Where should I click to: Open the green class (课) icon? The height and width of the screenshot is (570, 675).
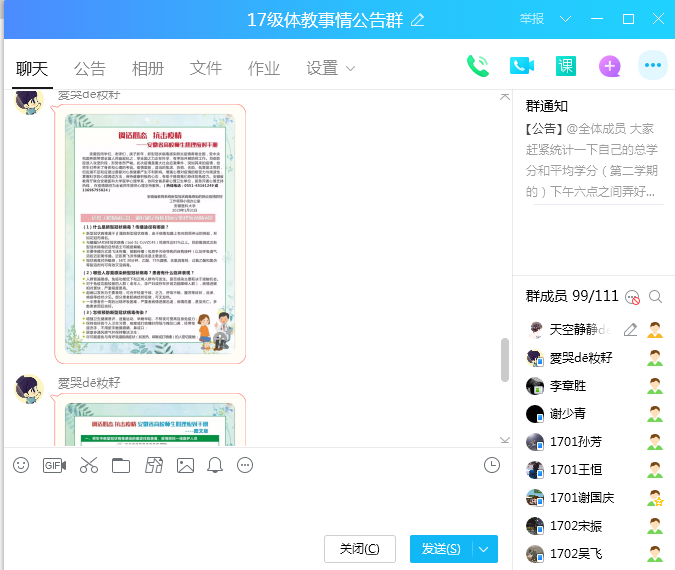coord(566,66)
